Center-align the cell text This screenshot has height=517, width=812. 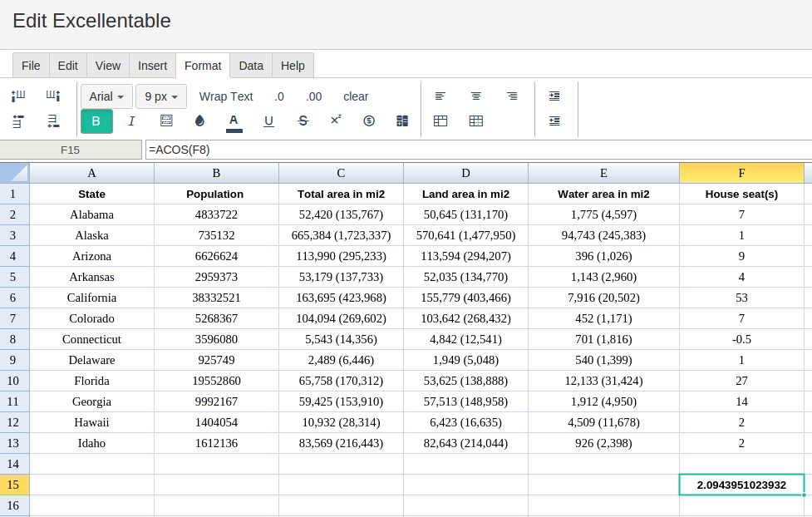click(x=476, y=96)
